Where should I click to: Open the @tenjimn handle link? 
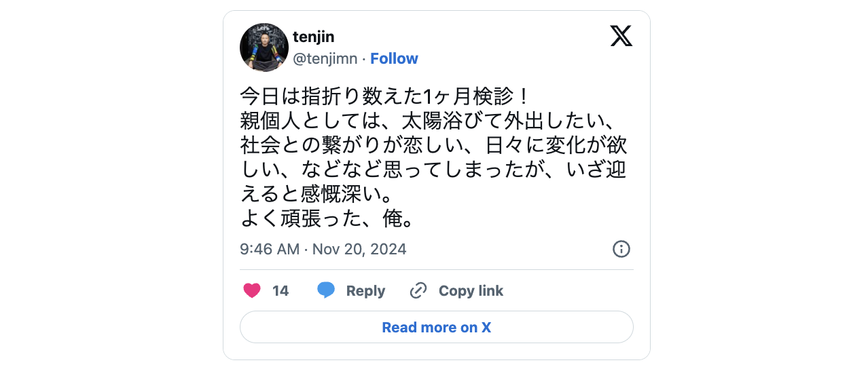tap(325, 59)
